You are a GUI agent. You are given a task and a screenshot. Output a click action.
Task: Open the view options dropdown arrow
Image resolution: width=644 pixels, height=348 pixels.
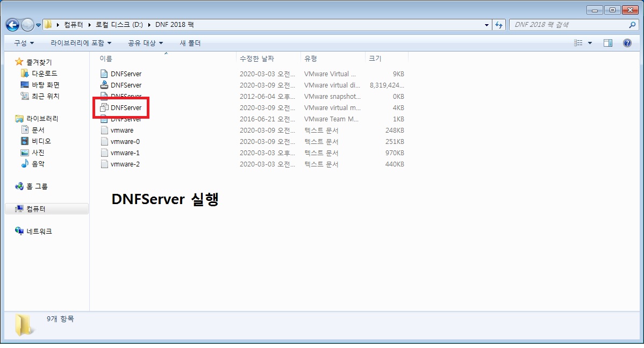tap(590, 43)
